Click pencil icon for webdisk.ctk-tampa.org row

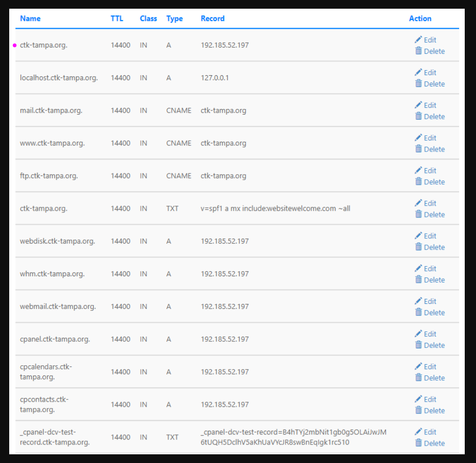[x=418, y=236]
